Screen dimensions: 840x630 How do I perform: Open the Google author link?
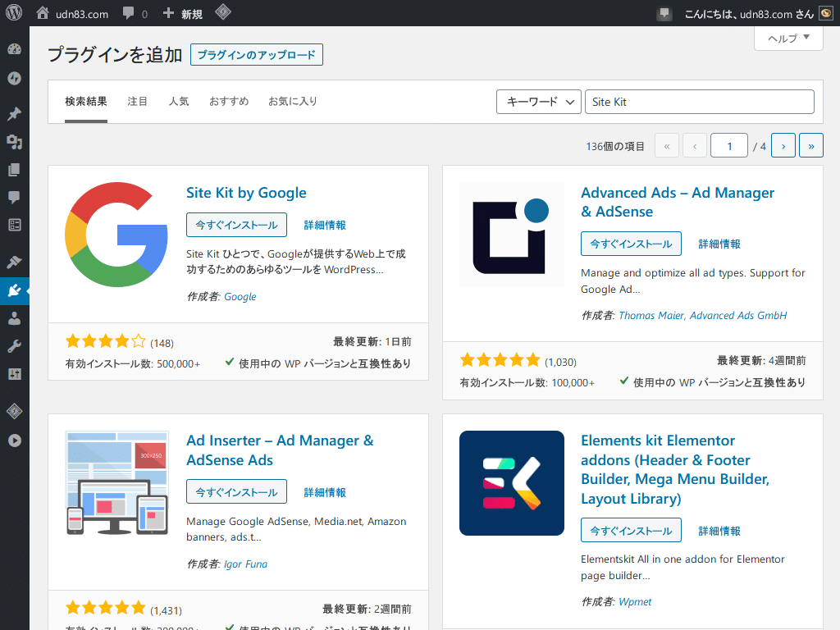[x=240, y=296]
